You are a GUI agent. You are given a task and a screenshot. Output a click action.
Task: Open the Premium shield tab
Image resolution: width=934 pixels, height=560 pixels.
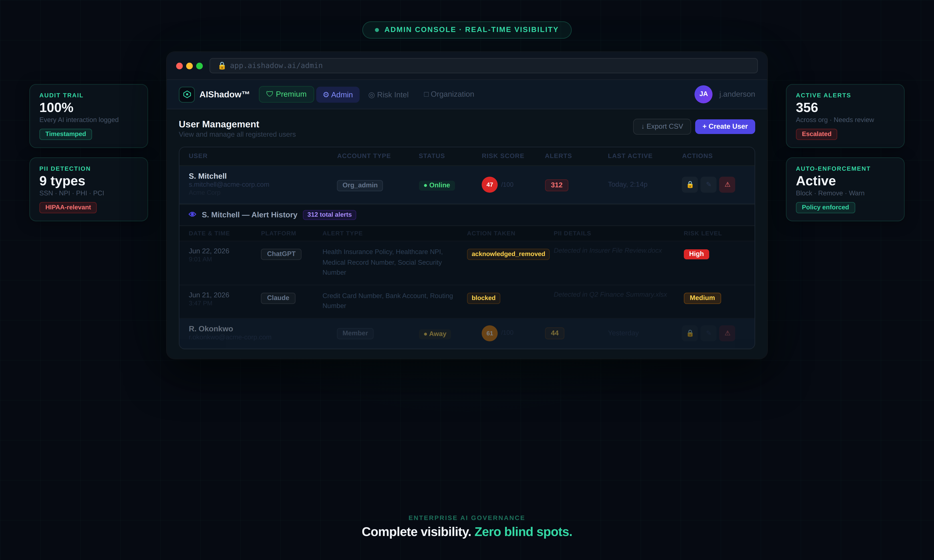(x=286, y=94)
